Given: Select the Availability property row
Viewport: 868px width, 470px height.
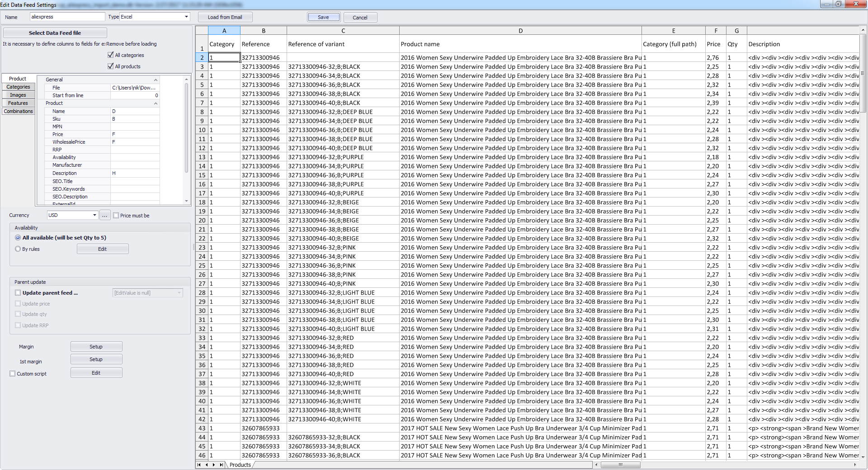Looking at the screenshot, I should coord(102,157).
